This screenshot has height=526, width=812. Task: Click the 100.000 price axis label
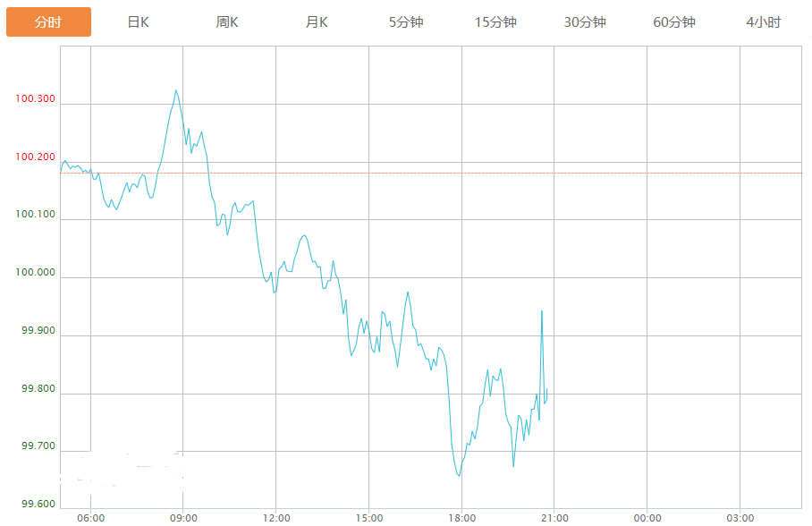pos(36,273)
